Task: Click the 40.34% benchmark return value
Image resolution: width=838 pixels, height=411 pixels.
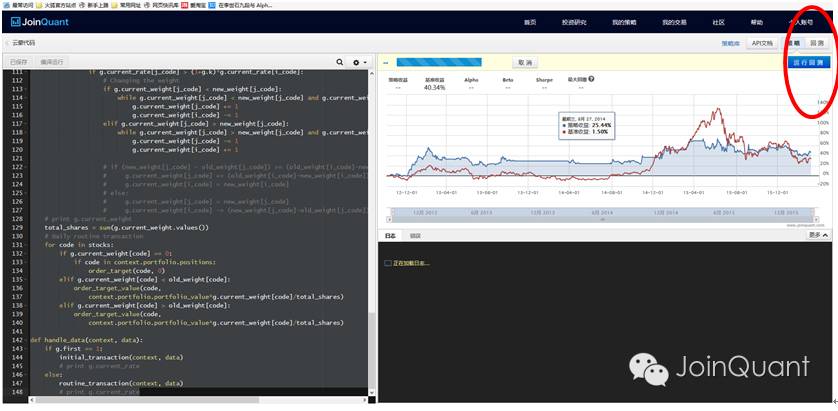Action: [434, 87]
